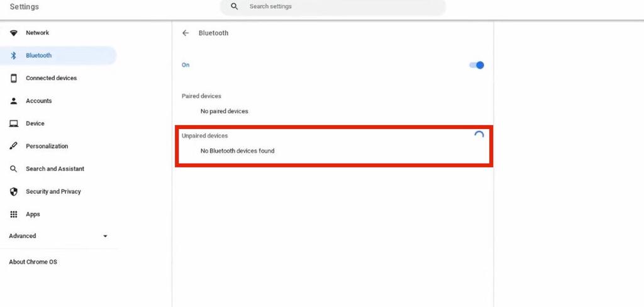Open Personalization settings

pyautogui.click(x=47, y=146)
